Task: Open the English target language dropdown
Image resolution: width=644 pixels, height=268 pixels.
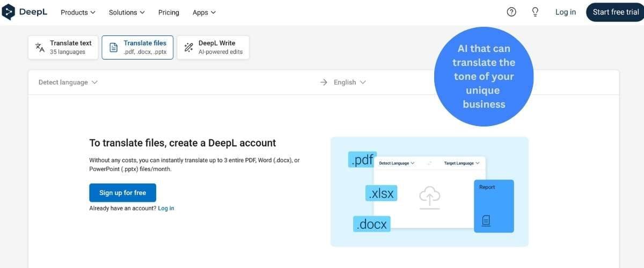Action: tap(350, 82)
